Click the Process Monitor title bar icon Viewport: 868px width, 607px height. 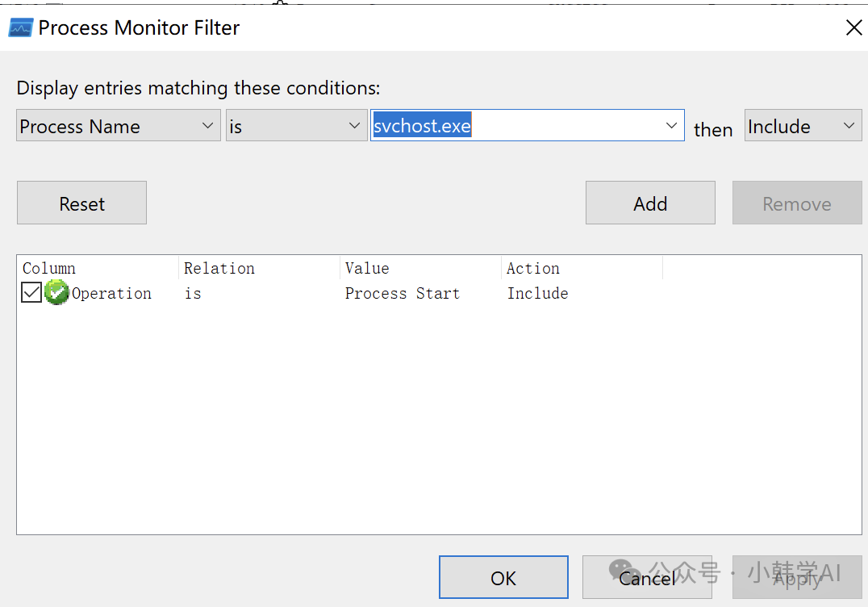[20, 28]
